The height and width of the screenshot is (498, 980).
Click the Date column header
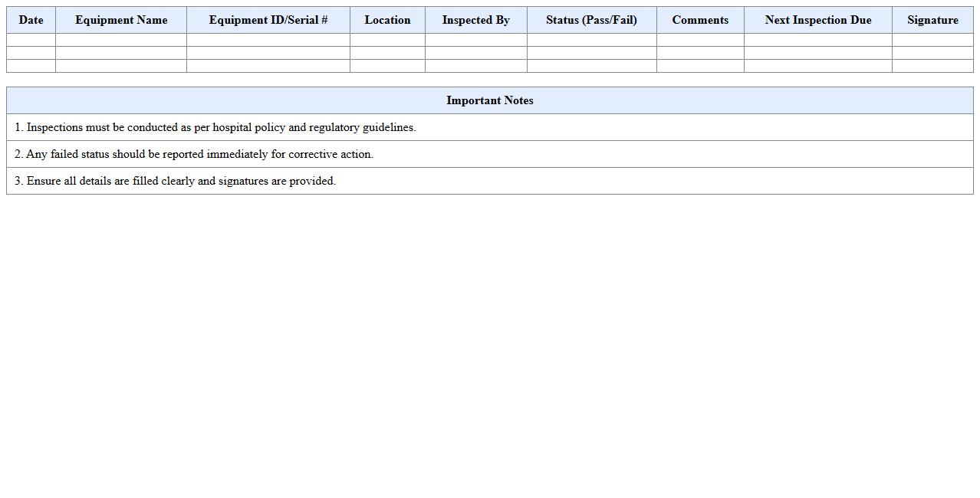tap(31, 20)
